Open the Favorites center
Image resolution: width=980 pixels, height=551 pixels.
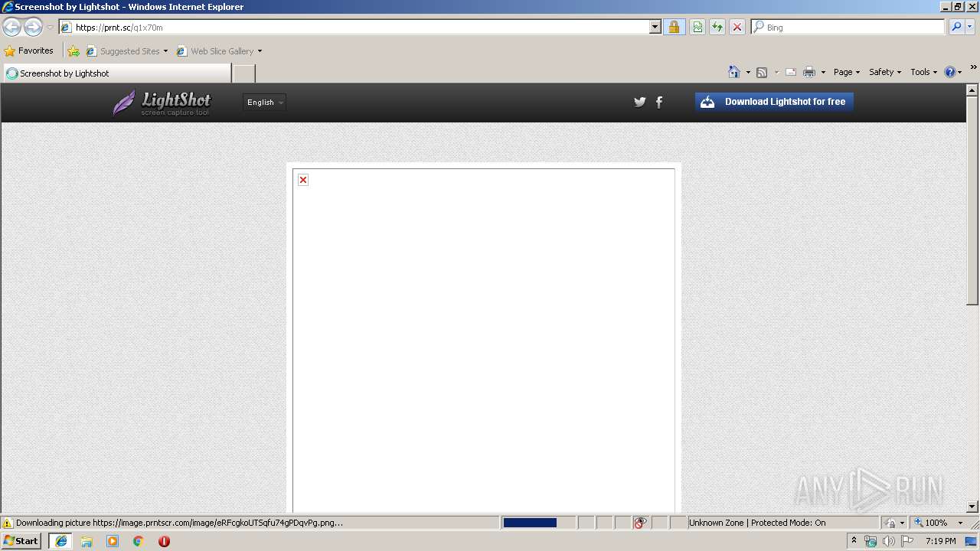click(x=28, y=51)
